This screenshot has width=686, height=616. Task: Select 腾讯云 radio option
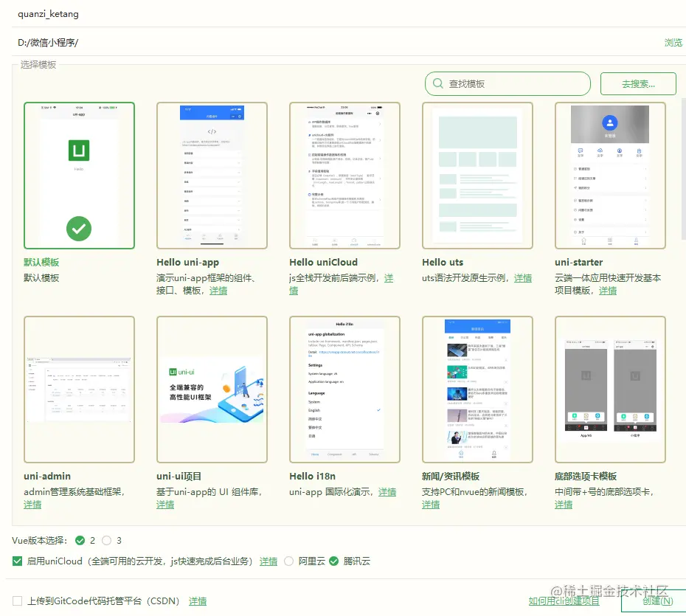click(334, 561)
